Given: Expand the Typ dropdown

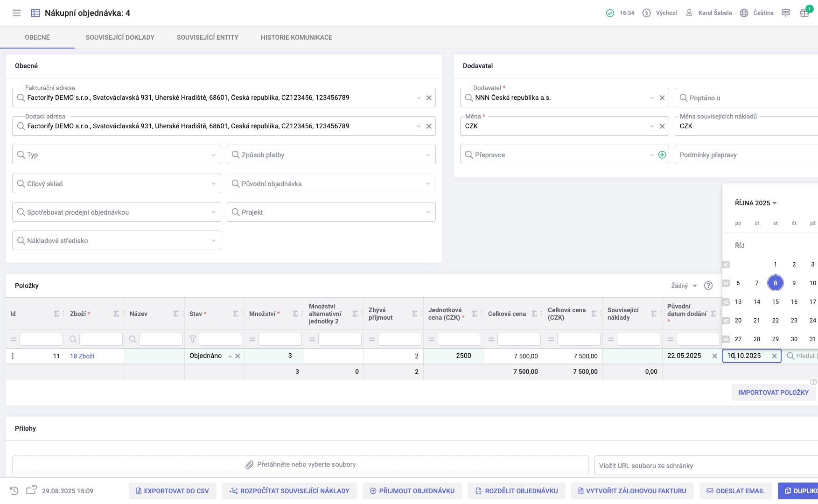Looking at the screenshot, I should point(213,155).
